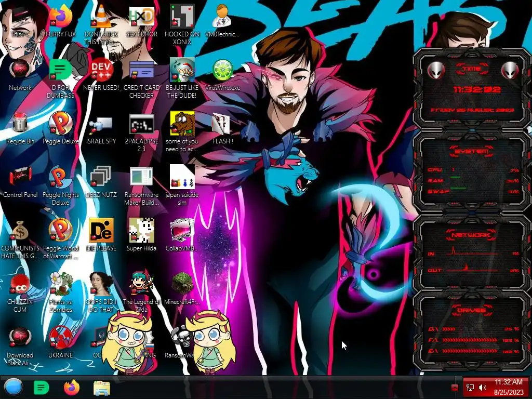Image resolution: width=532 pixels, height=399 pixels.
Task: Click the SYSTEM widget header
Action: coord(472,151)
